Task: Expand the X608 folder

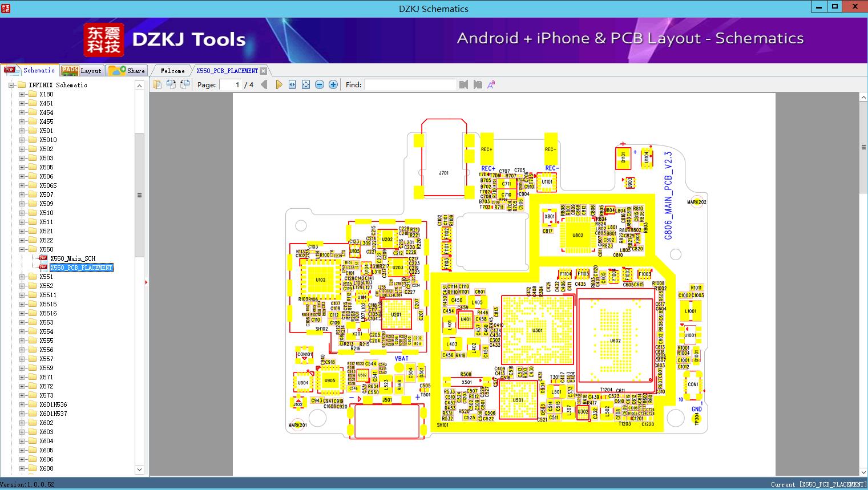Action: (x=22, y=468)
